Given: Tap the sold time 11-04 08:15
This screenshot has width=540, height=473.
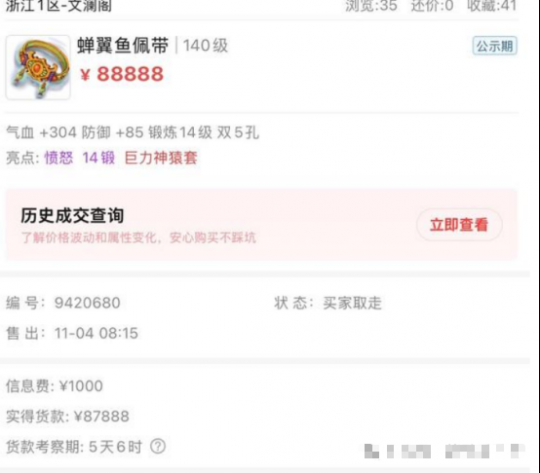Looking at the screenshot, I should 96,333.
